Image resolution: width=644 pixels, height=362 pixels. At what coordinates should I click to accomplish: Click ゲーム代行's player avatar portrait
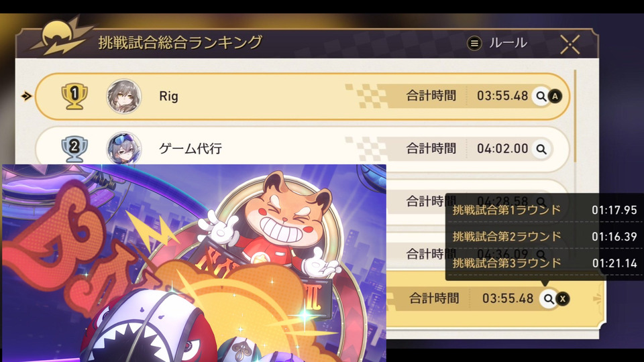coord(124,148)
